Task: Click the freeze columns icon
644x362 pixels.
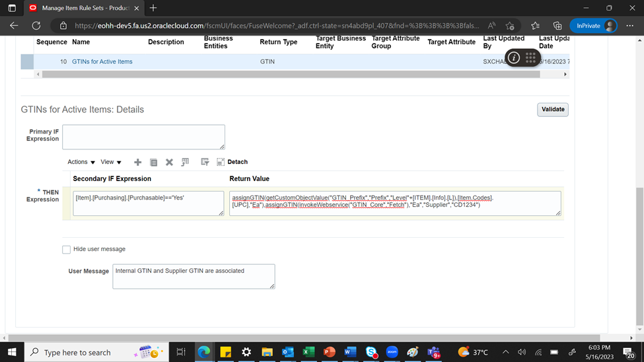Action: pos(185,163)
